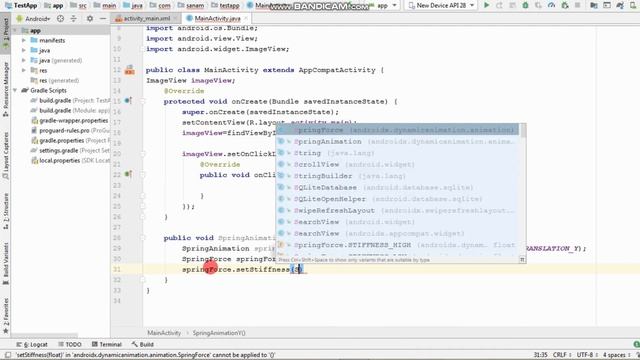Click the tool window toggle icon at bottom-left corner
Image resolution: width=640 pixels, height=360 pixels.
[7, 355]
